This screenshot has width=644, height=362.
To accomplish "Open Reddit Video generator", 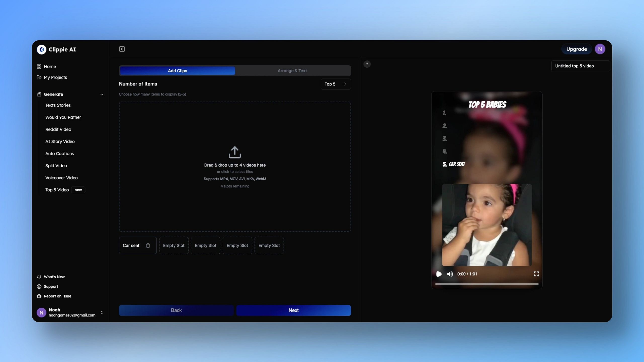I will point(58,129).
